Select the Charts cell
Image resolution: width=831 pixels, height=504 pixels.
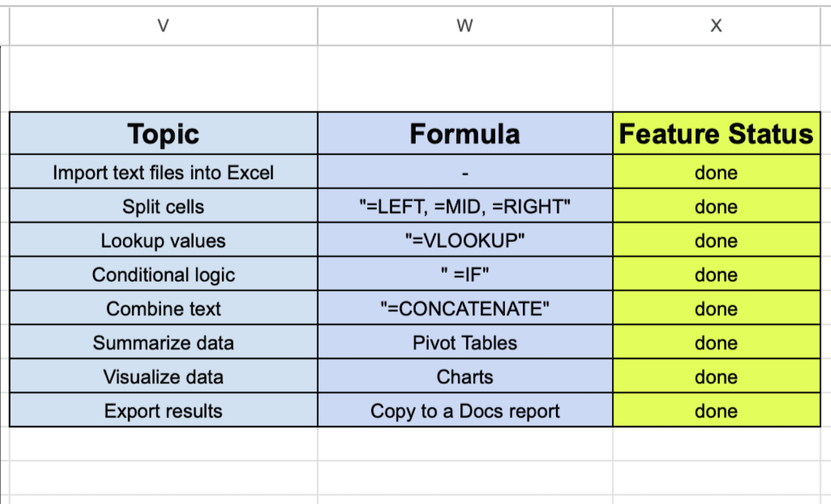pos(464,376)
